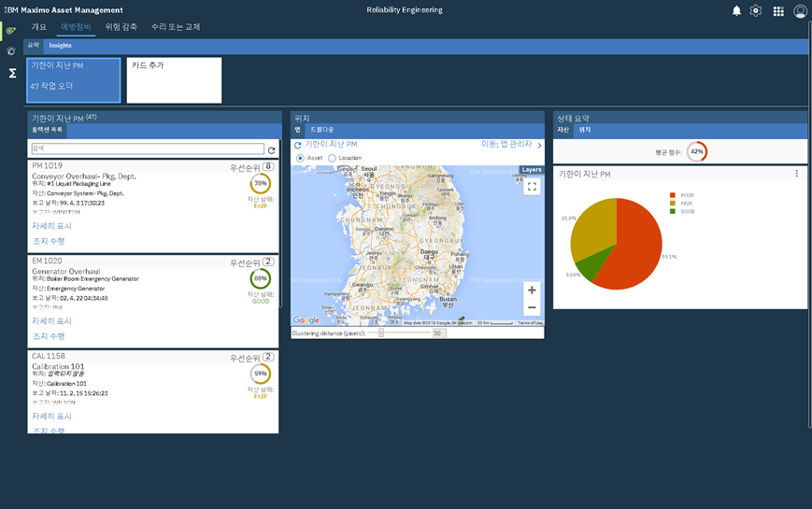Select the 자산 tab in 상태 요약
812x509 pixels.
[x=563, y=130]
